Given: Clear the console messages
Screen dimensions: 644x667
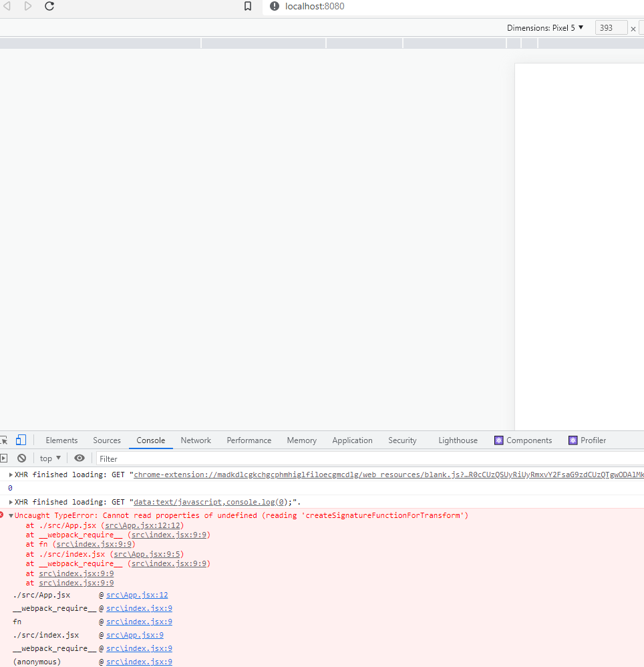Looking at the screenshot, I should 22,458.
